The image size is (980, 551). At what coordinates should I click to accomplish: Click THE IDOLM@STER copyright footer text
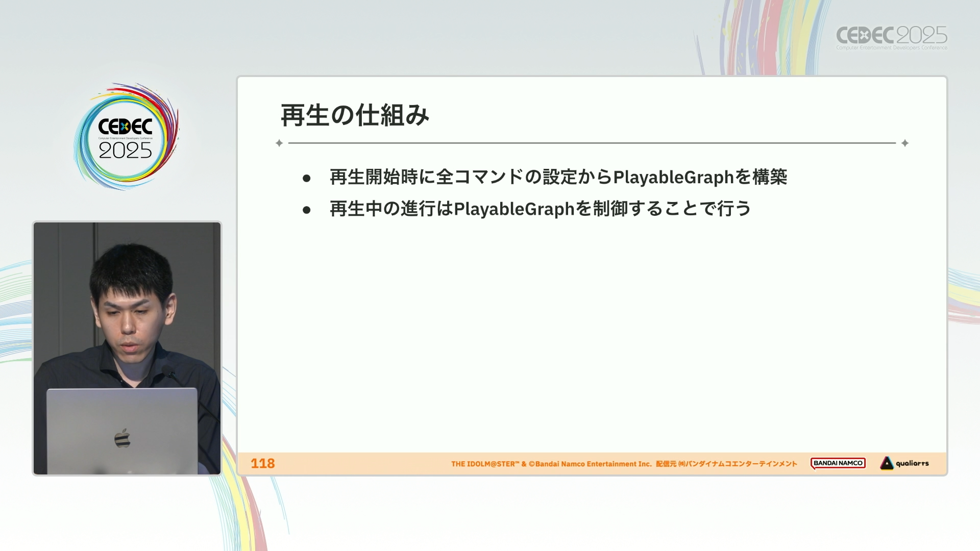[551, 464]
